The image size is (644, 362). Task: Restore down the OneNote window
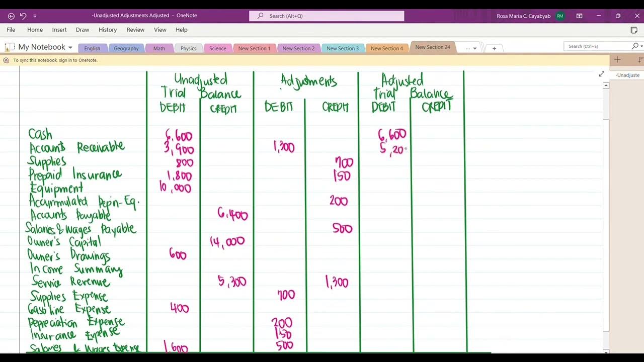tap(618, 16)
